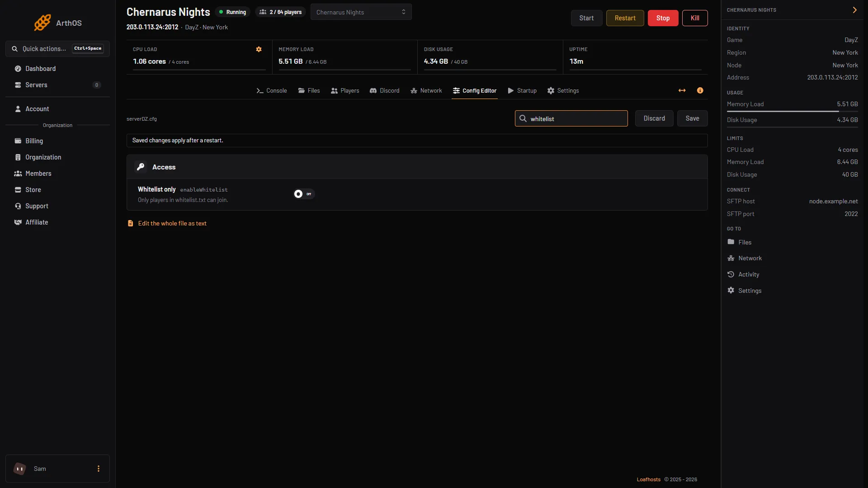This screenshot has height=488, width=868.
Task: Click the Quick actions search box
Action: click(57, 49)
